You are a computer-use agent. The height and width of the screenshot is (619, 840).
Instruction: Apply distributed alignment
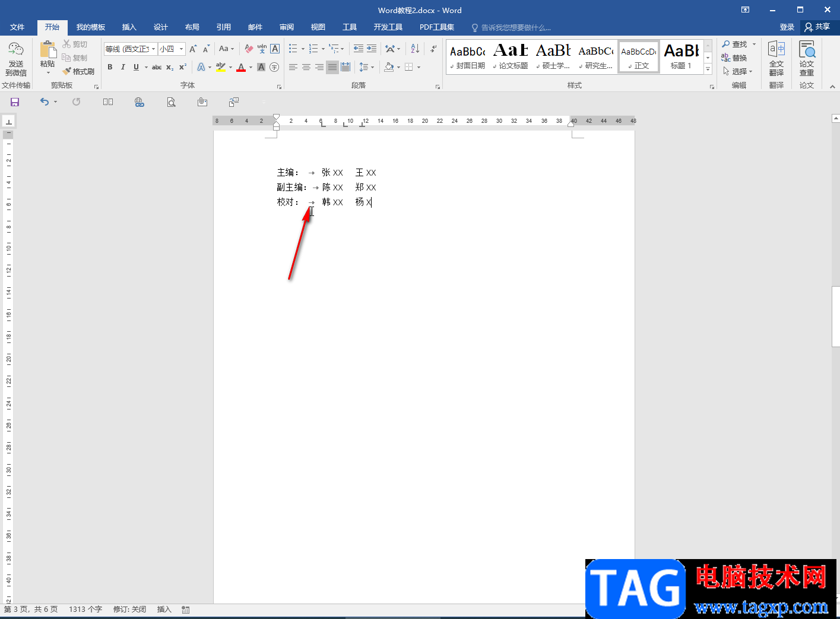(345, 67)
